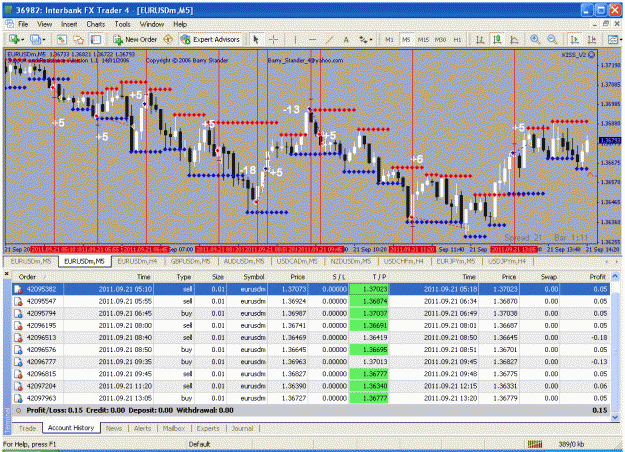Choose the vertical line drawing tool
The image size is (625, 452).
point(295,39)
